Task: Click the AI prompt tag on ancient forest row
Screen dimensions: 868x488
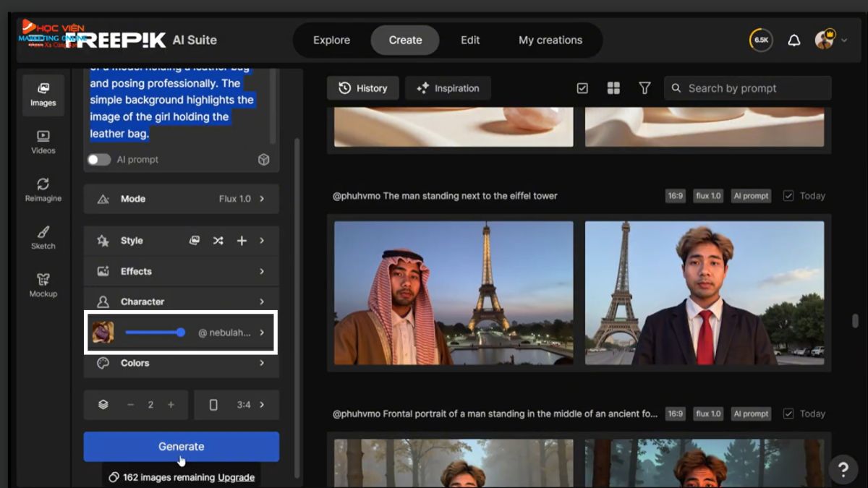Action: pos(751,414)
